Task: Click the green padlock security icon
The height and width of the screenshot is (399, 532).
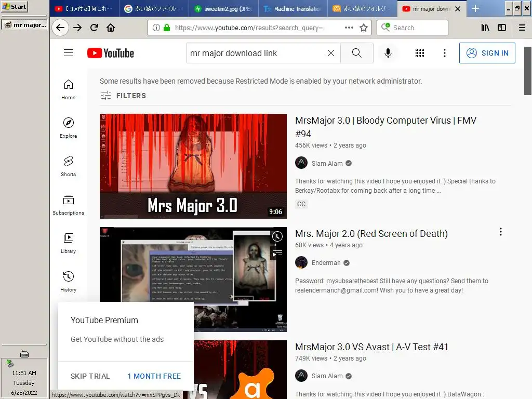Action: pyautogui.click(x=167, y=28)
